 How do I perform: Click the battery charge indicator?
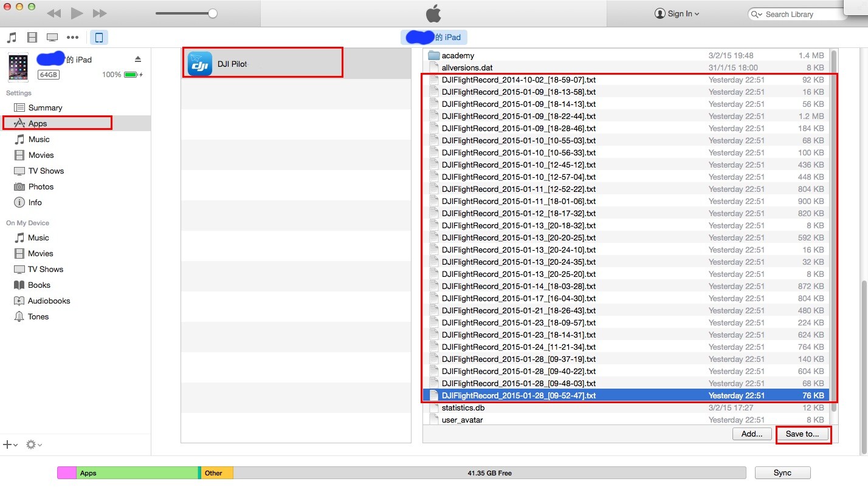point(132,75)
